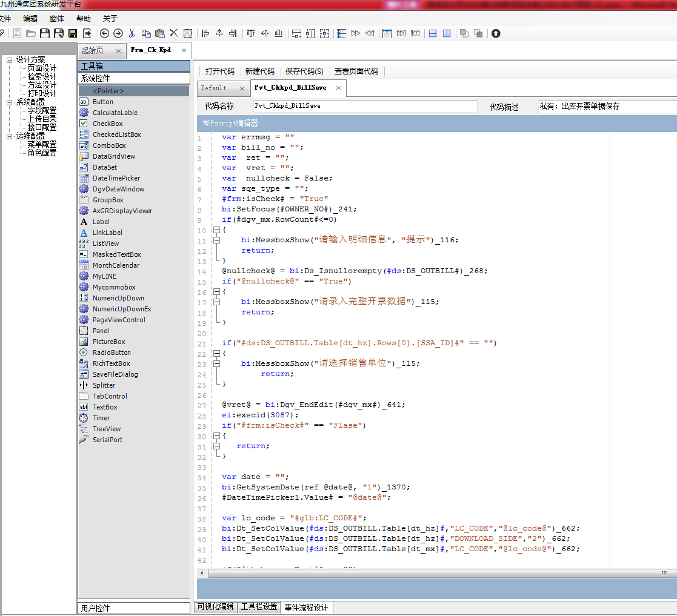
Task: Collapse the 运维配置 tree node
Action: point(10,136)
